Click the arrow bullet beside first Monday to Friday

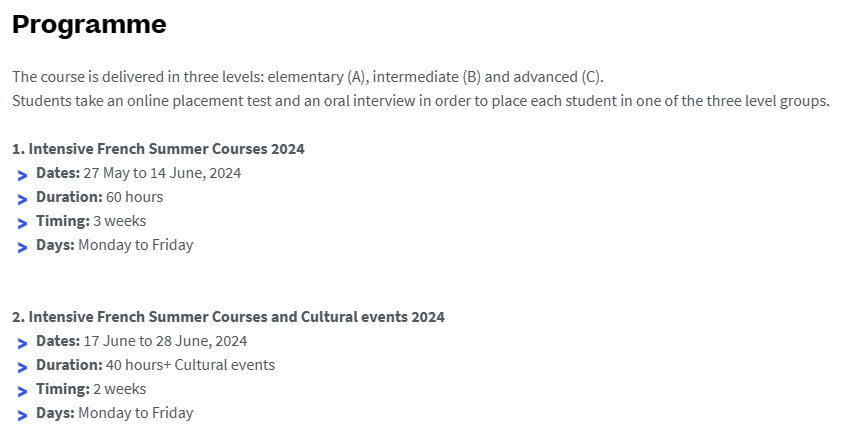coord(22,247)
